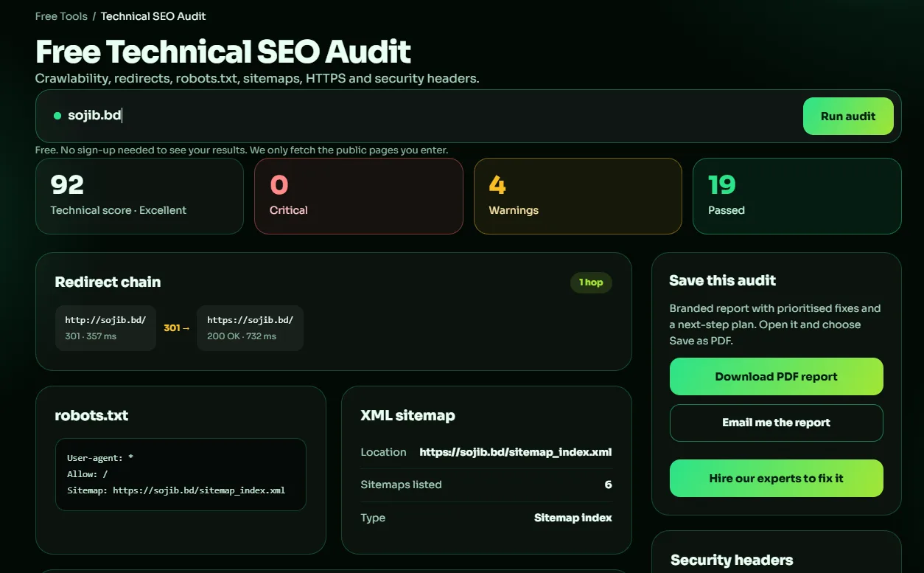Select the http://sojib.bd/ redirect step
Image resolution: width=924 pixels, height=573 pixels.
coord(105,327)
